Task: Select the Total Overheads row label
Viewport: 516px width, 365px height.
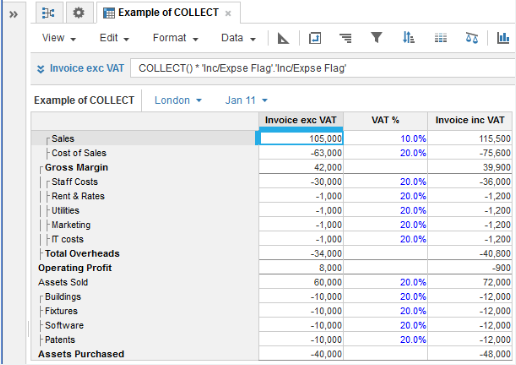Action: point(82,254)
